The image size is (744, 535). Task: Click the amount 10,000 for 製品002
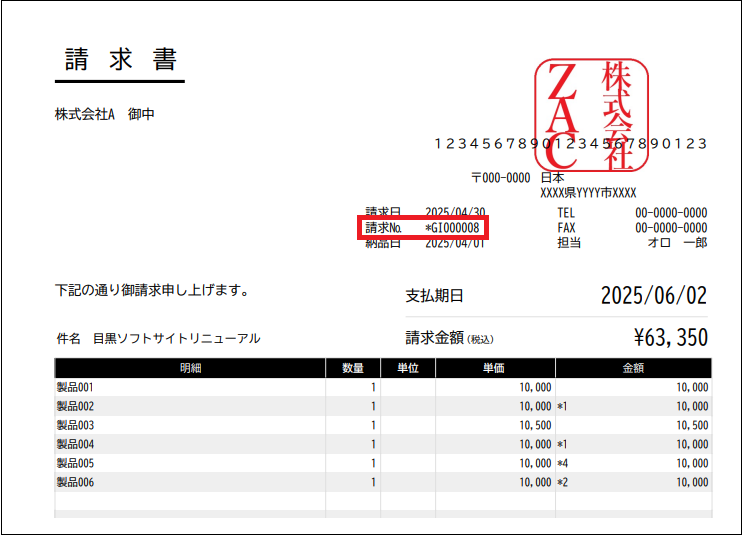point(692,406)
